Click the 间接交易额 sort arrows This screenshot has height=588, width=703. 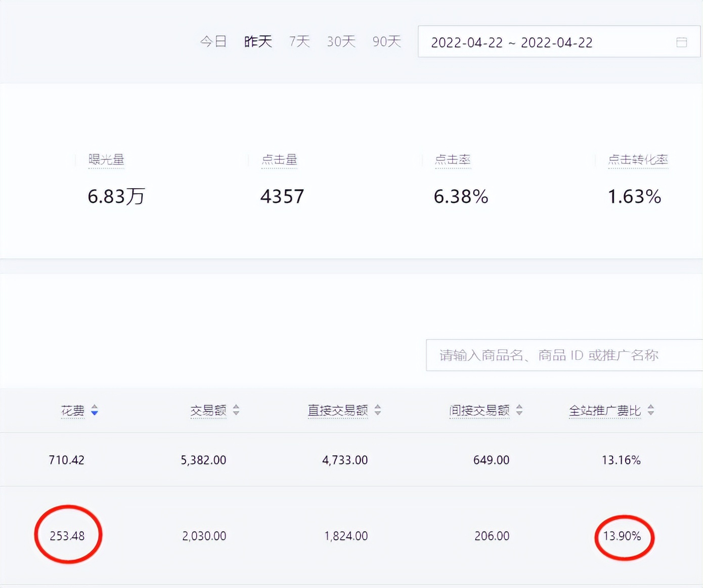[520, 411]
